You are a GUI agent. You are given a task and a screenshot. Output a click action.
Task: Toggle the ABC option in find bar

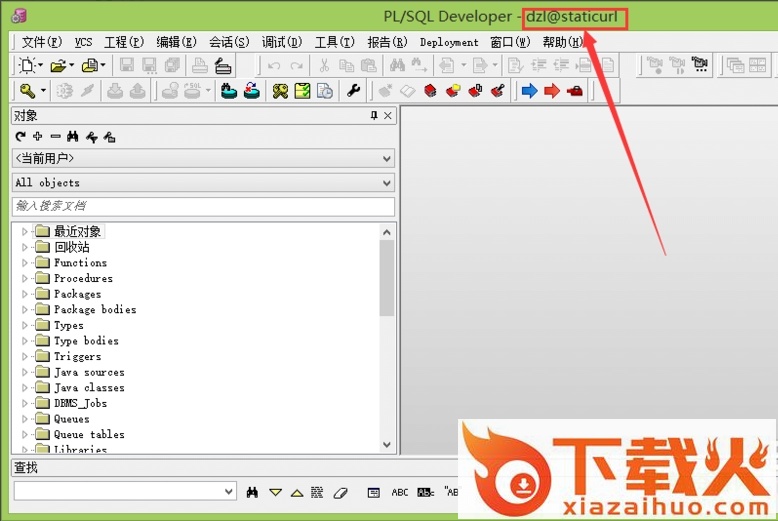coord(400,492)
